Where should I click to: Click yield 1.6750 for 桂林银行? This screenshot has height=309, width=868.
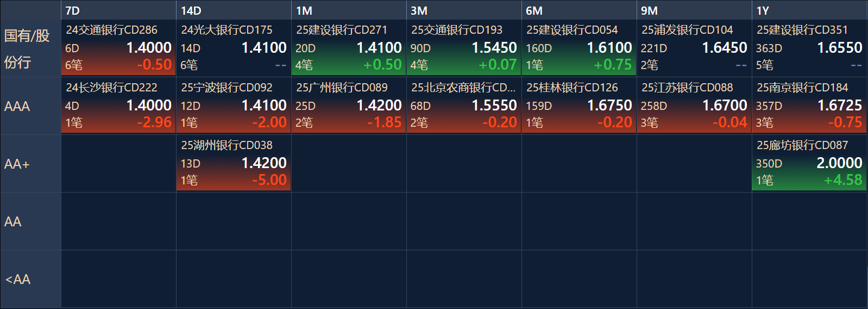click(x=609, y=106)
